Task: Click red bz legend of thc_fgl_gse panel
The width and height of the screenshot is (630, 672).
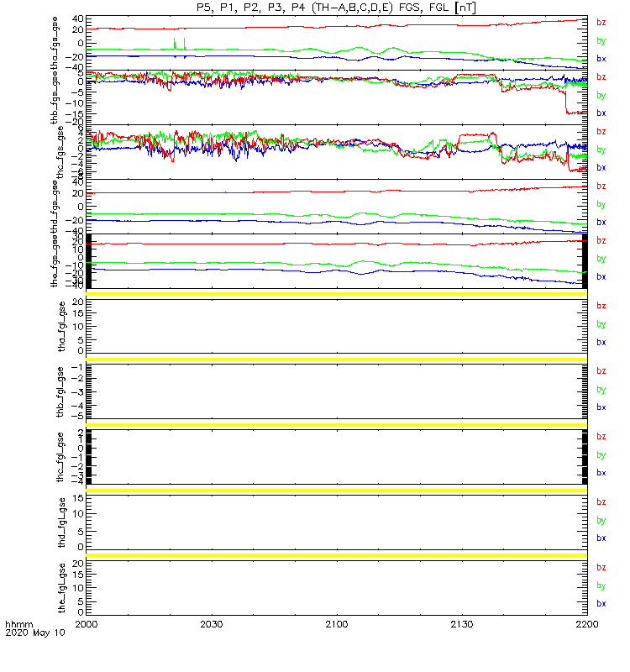Action: pos(601,436)
